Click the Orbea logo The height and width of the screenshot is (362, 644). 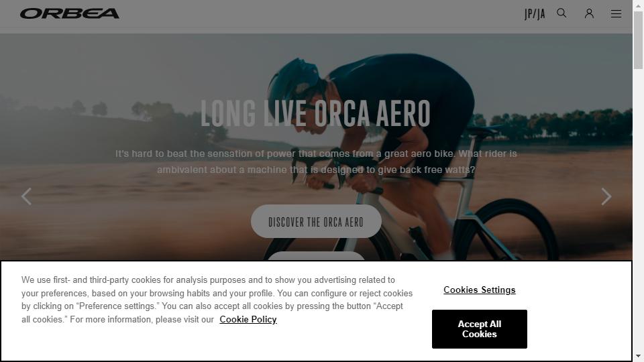point(69,13)
